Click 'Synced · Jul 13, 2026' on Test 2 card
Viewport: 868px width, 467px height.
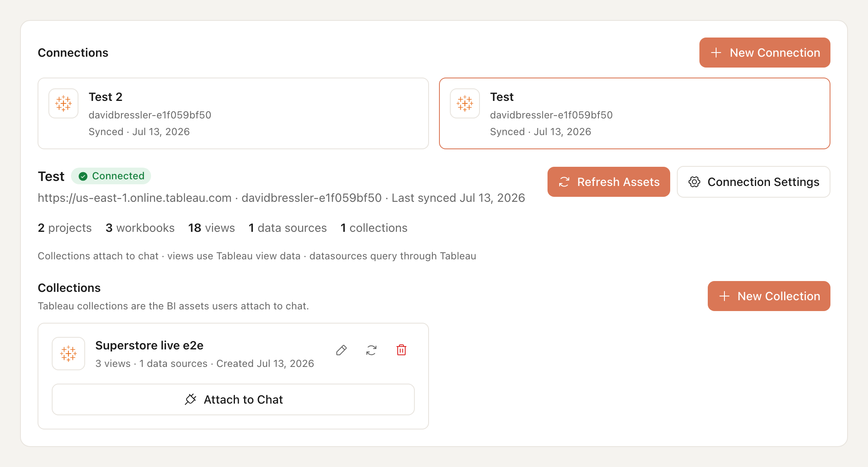point(139,132)
